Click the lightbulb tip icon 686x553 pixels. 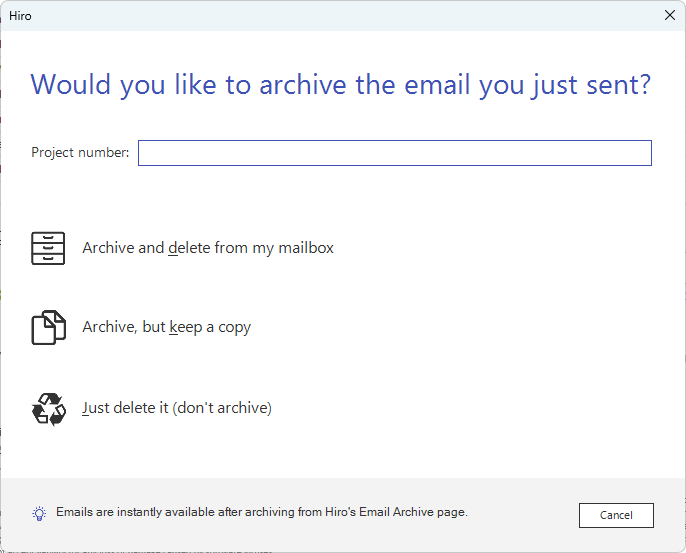click(39, 514)
